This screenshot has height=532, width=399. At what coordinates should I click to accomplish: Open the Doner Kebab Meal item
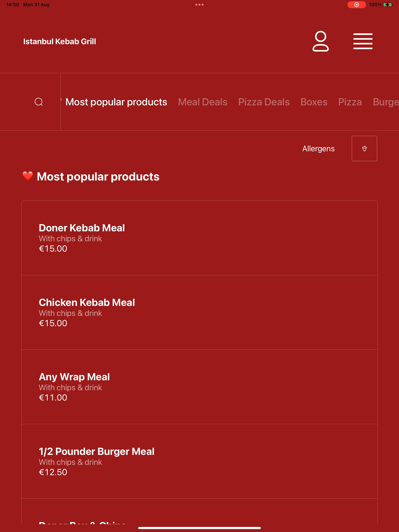coord(199,238)
